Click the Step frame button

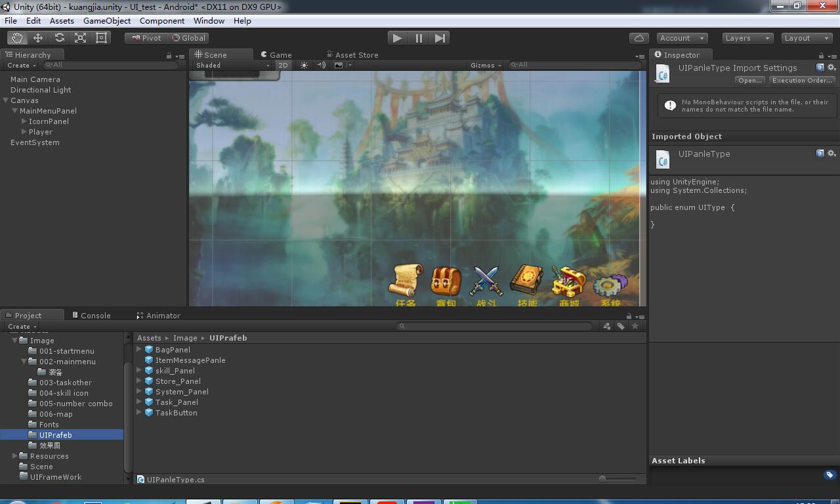[440, 38]
